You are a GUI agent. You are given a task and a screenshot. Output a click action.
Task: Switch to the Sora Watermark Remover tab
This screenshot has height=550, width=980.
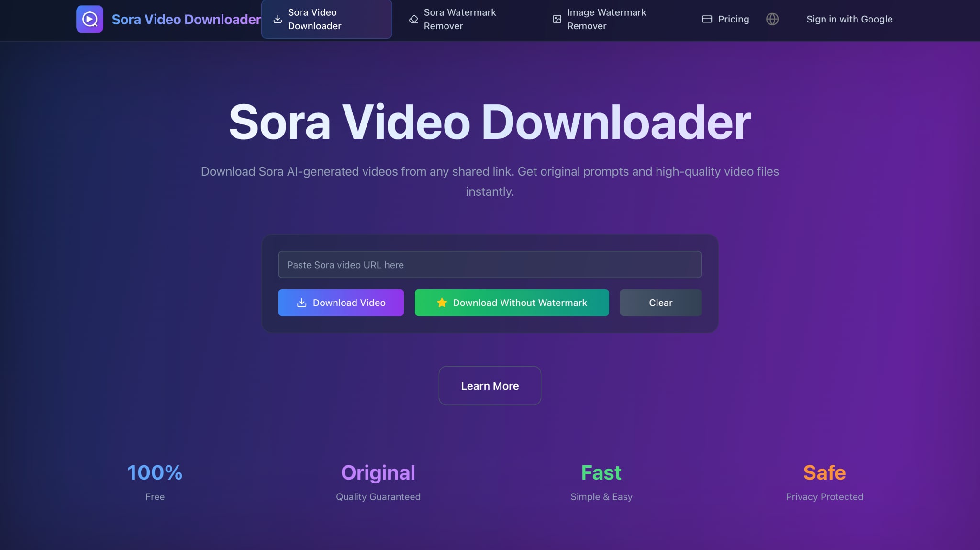[459, 19]
